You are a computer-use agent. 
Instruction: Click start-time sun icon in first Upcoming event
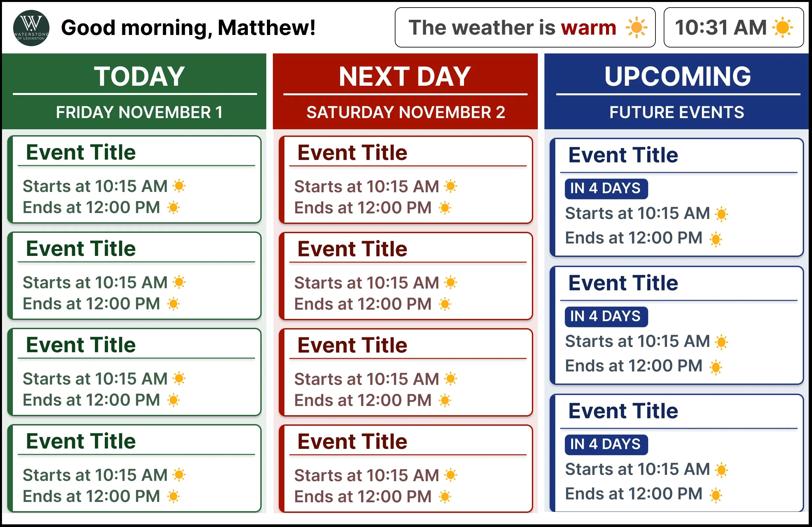[x=721, y=214]
